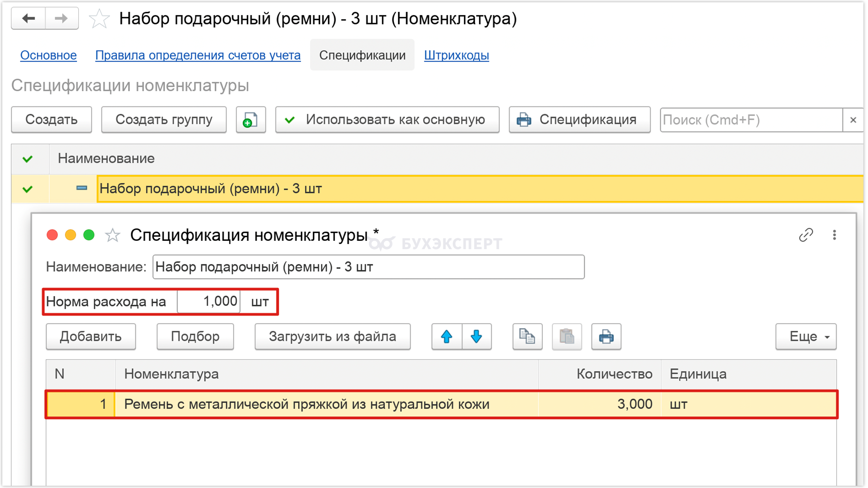Viewport: 868px width, 488px height.
Task: Expand the Еще dropdown menu
Action: pyautogui.click(x=806, y=337)
